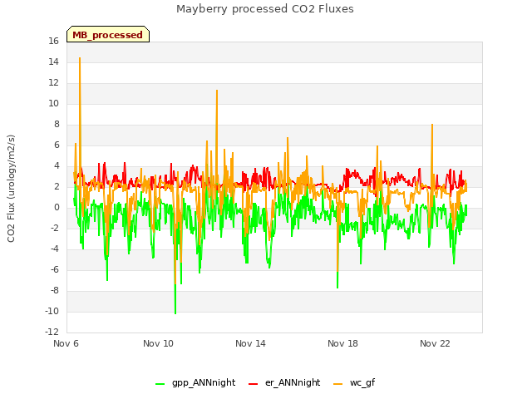Click the y-axis value -6
Screen dimensions: 532x399
tap(55, 269)
